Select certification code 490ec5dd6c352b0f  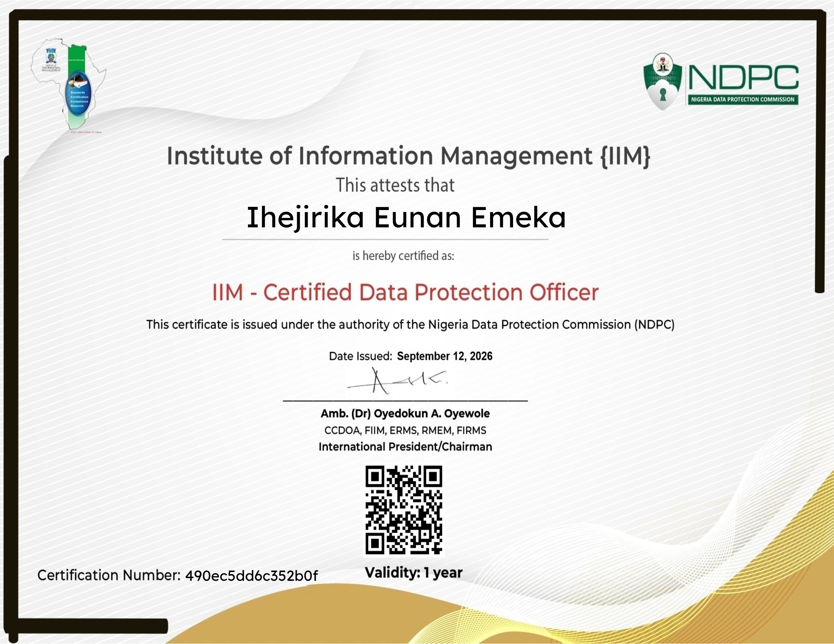[x=251, y=576]
